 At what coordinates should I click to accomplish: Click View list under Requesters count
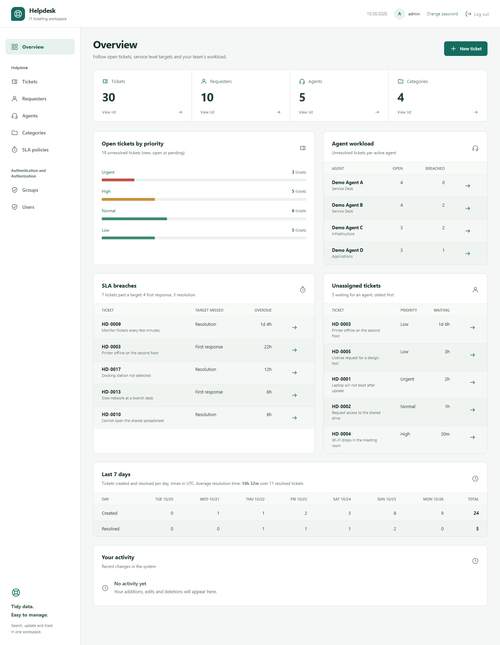point(207,112)
